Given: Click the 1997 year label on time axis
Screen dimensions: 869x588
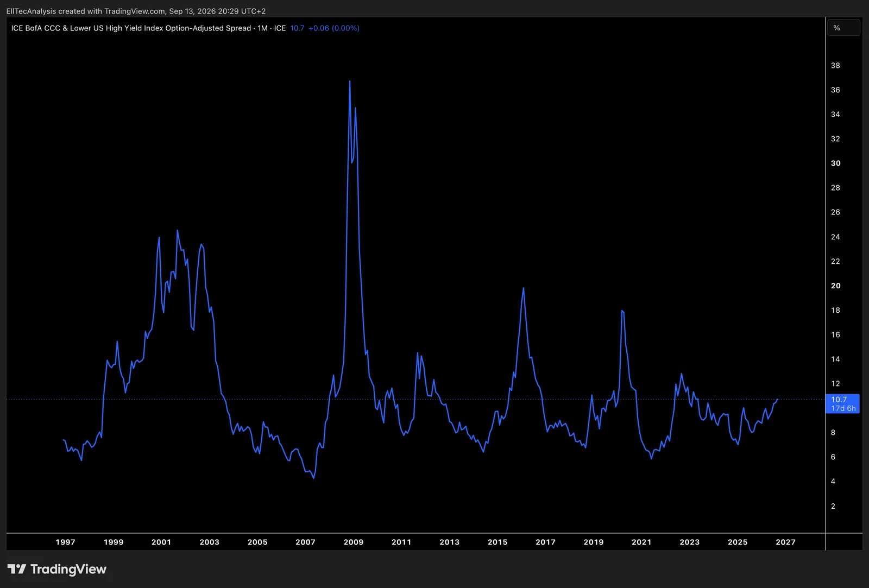Looking at the screenshot, I should (x=66, y=542).
